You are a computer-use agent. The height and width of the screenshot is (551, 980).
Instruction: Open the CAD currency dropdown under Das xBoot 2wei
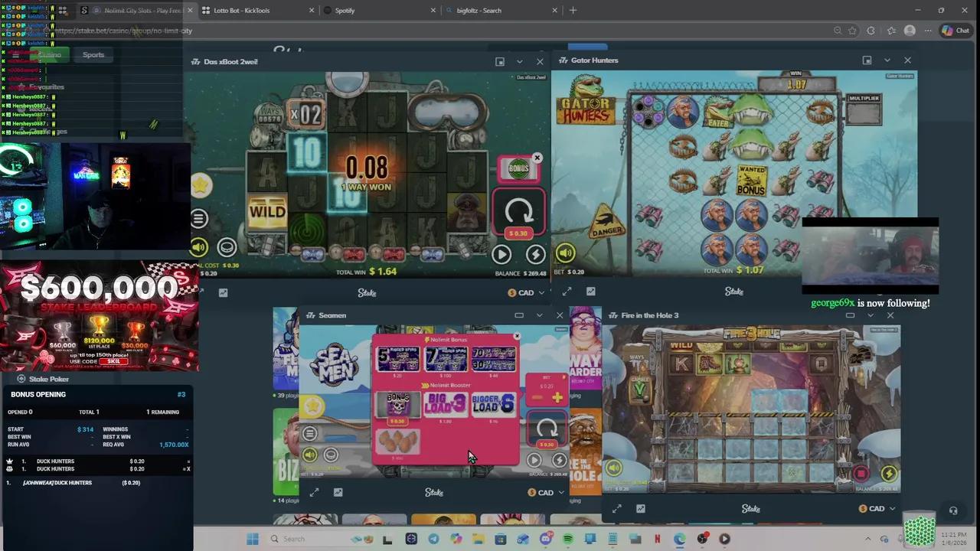(527, 292)
